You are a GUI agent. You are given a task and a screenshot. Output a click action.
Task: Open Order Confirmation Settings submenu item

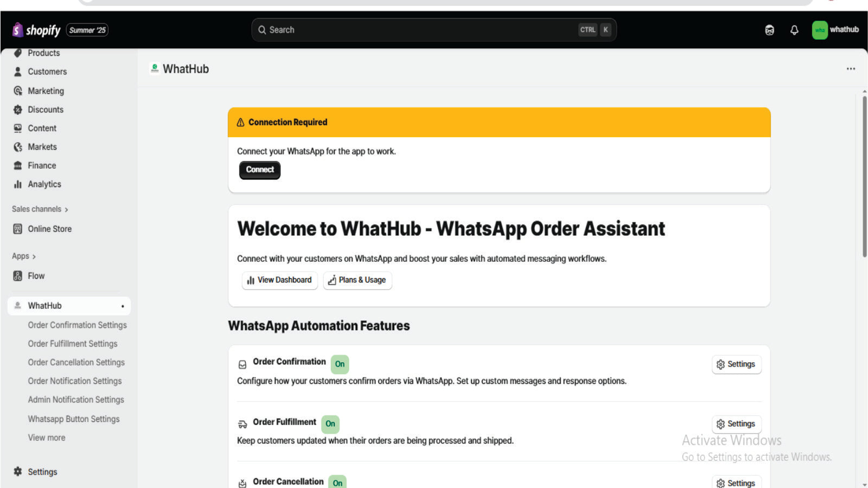(x=77, y=325)
